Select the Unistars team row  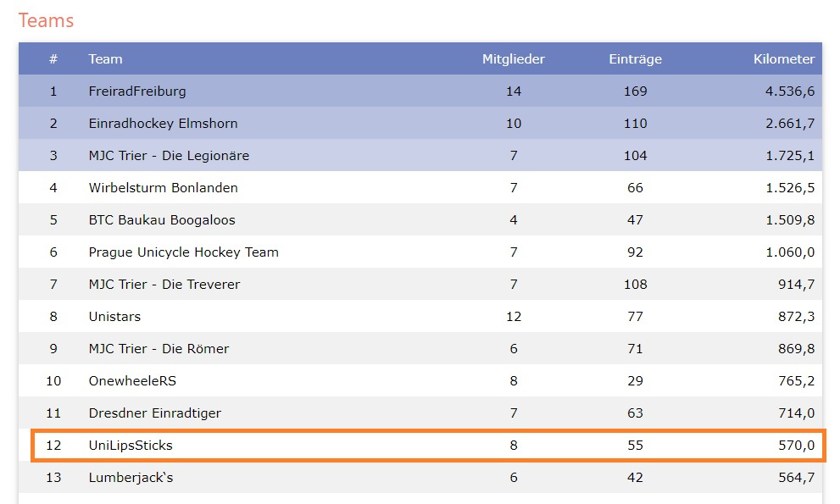(114, 317)
